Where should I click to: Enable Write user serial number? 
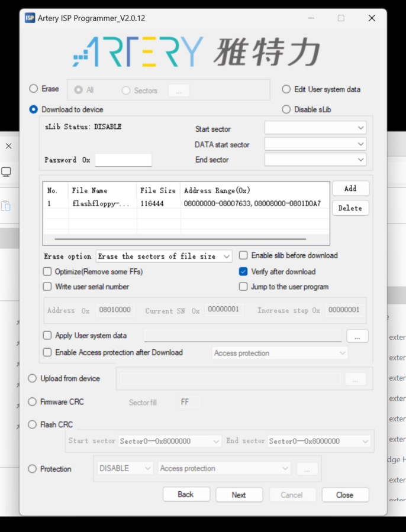pyautogui.click(x=47, y=287)
